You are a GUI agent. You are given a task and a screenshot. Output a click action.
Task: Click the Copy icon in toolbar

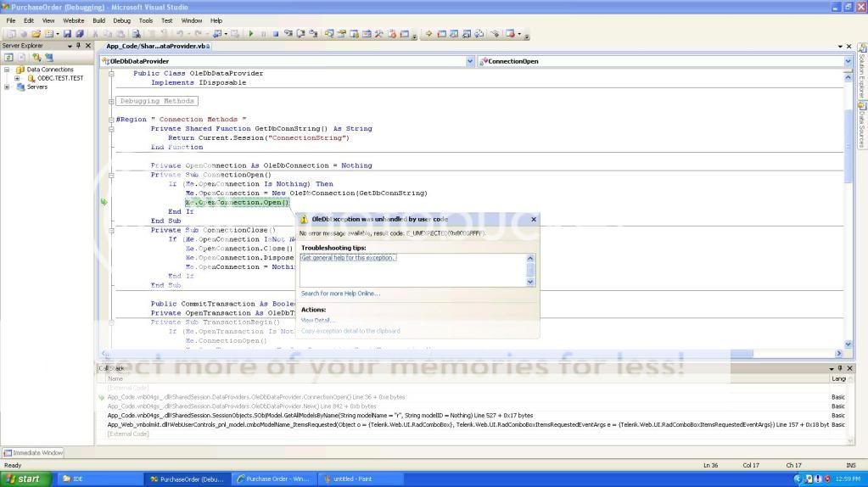tap(108, 34)
